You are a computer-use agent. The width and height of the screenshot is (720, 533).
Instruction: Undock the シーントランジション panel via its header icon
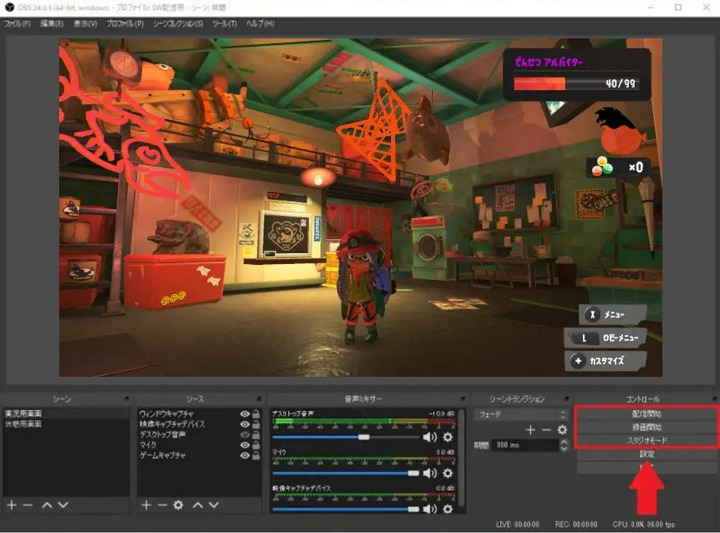(567, 398)
